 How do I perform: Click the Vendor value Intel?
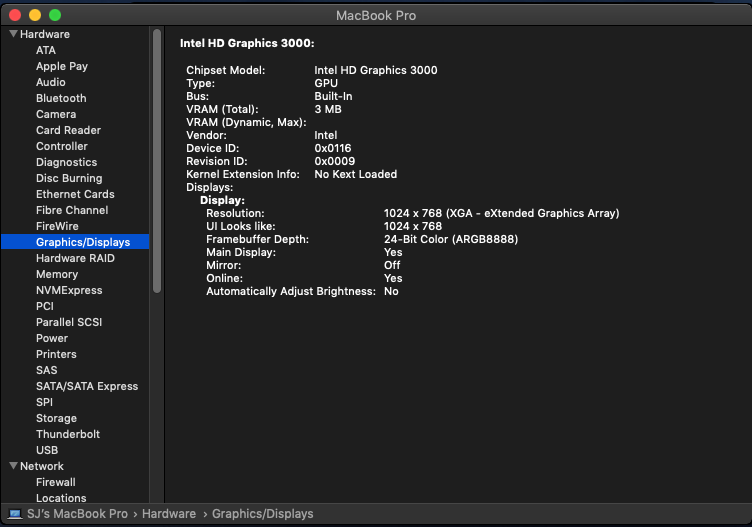(326, 135)
